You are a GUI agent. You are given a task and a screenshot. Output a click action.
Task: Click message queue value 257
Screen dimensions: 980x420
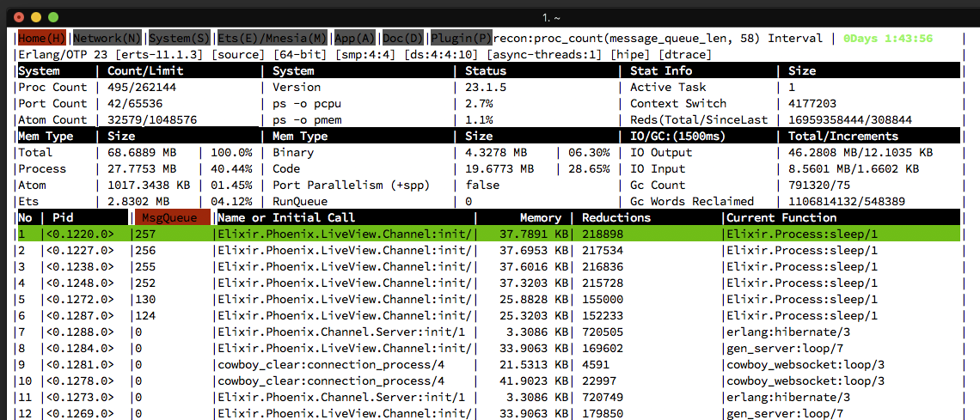[145, 234]
